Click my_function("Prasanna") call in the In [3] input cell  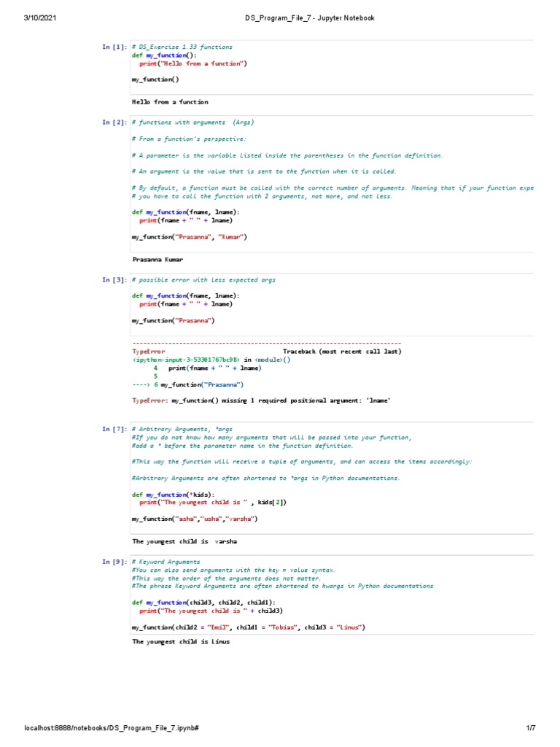tap(174, 321)
